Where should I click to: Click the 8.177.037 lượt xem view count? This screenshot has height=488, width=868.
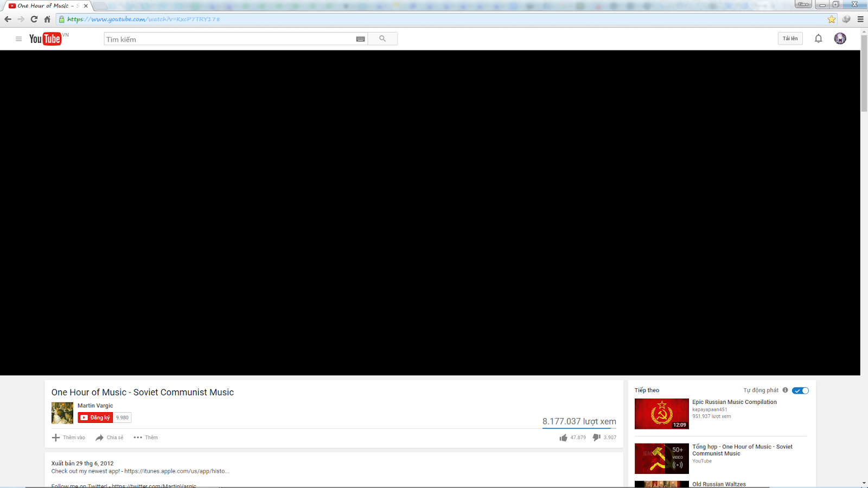point(579,421)
